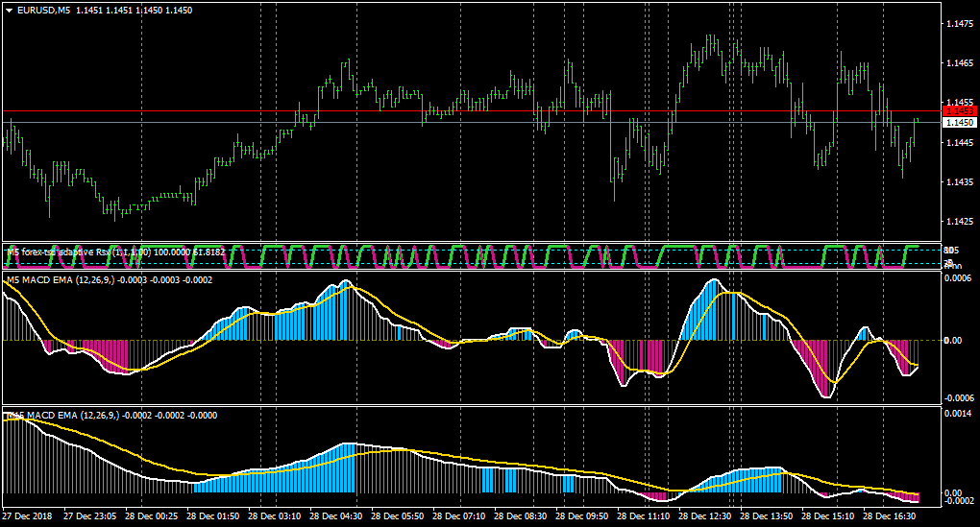Screen dimensions: 980x527
Task: Click the 27 Dec 2018 date label
Action: pos(27,516)
